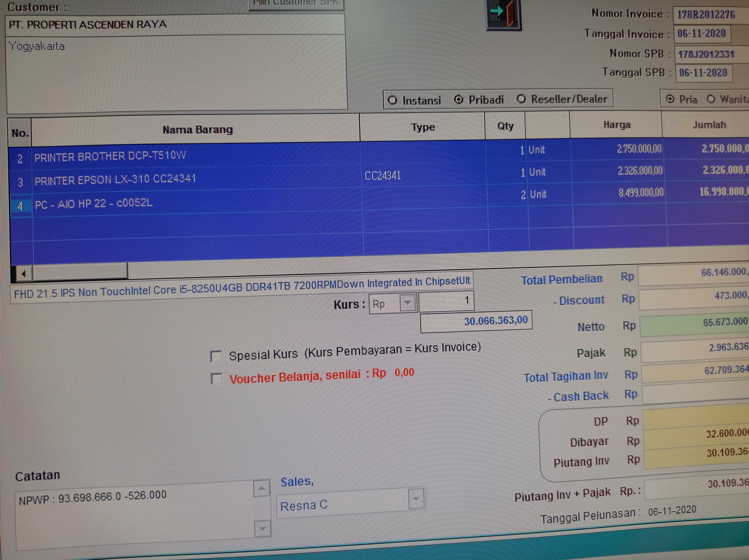Enable the Spesial Kurs checkbox
749x560 pixels.
click(216, 356)
